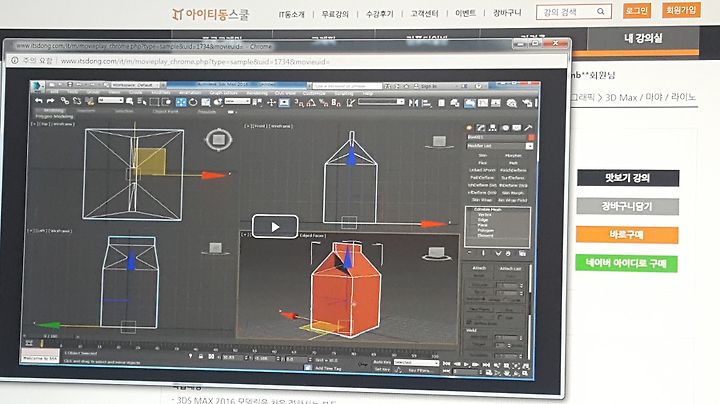Go to 장바구니 in the top navigation
720x404 pixels.
click(x=507, y=13)
